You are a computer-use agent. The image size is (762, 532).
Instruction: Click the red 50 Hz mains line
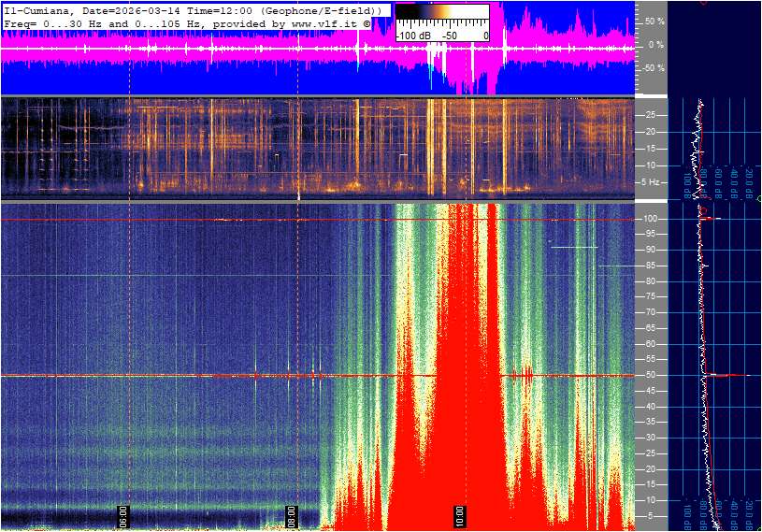tap(187, 376)
